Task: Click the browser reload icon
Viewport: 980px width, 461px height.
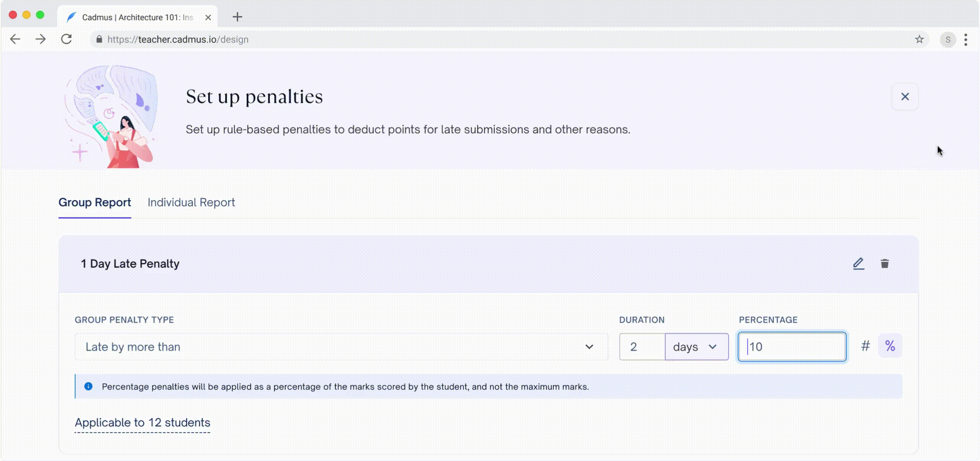Action: pyautogui.click(x=67, y=39)
